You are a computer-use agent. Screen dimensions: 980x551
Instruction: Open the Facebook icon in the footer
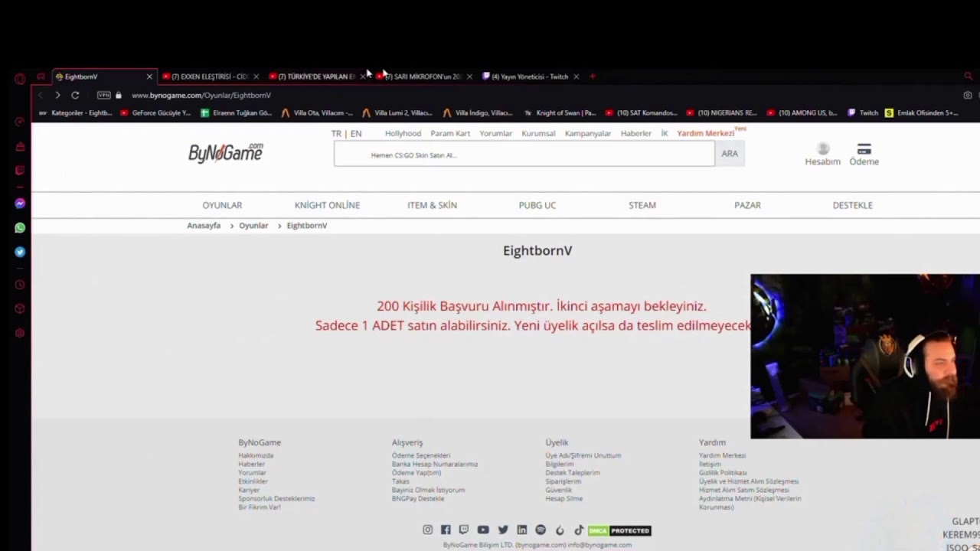pos(446,530)
